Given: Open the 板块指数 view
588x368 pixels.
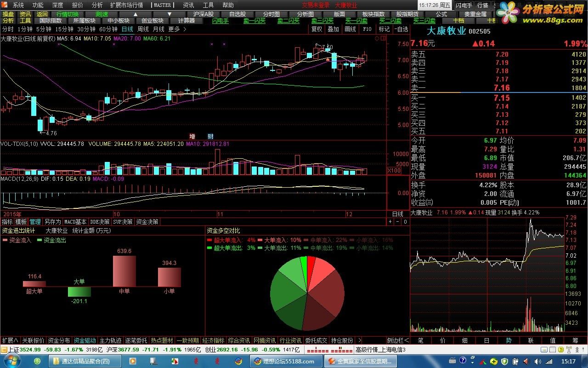Looking at the screenshot, I should click(373, 14).
